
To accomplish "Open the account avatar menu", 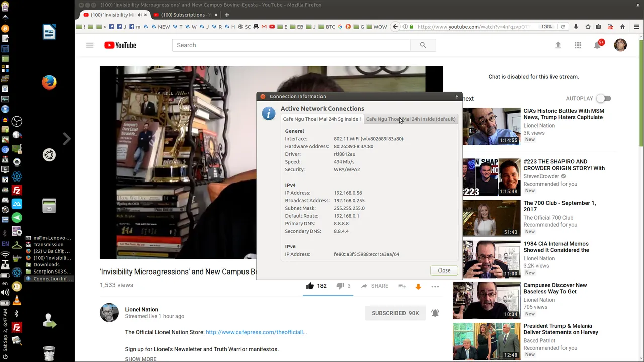I will 620,45.
